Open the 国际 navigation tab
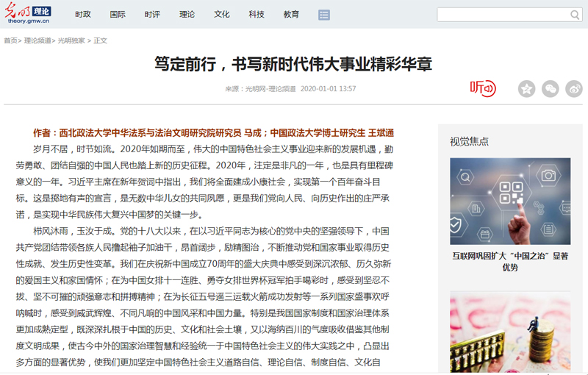Screen dimensions: 588x375 coord(118,15)
